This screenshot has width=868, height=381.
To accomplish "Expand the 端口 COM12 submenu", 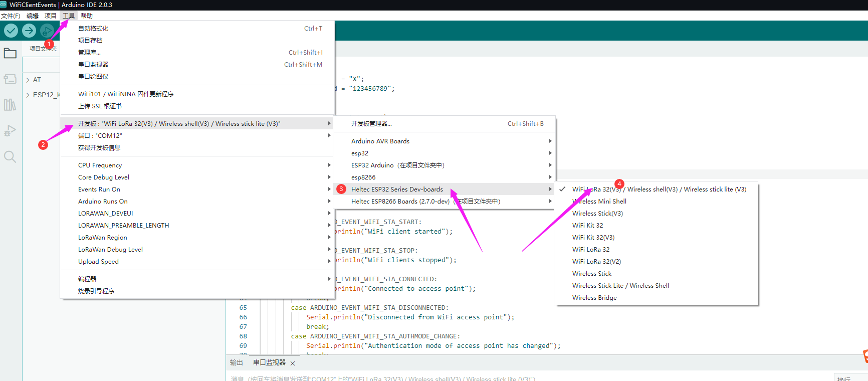I will (x=197, y=136).
